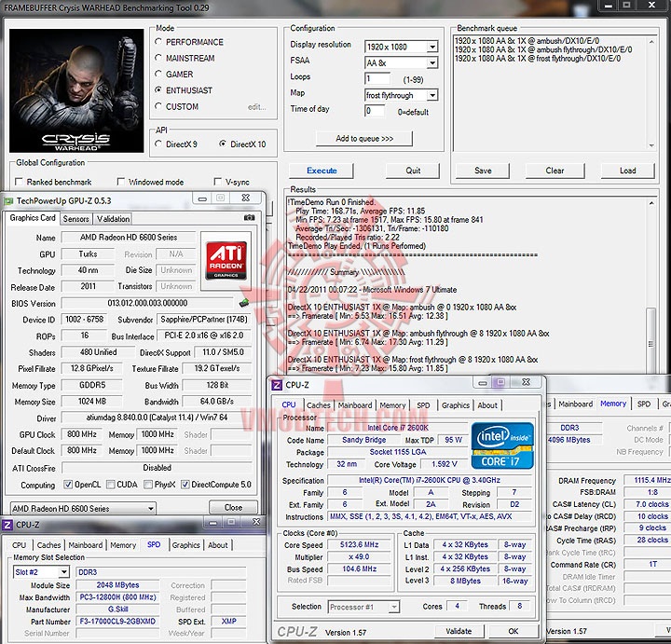Open the Graphics tab in front CPU-Z window
The height and width of the screenshot is (644, 671).
pyautogui.click(x=456, y=405)
